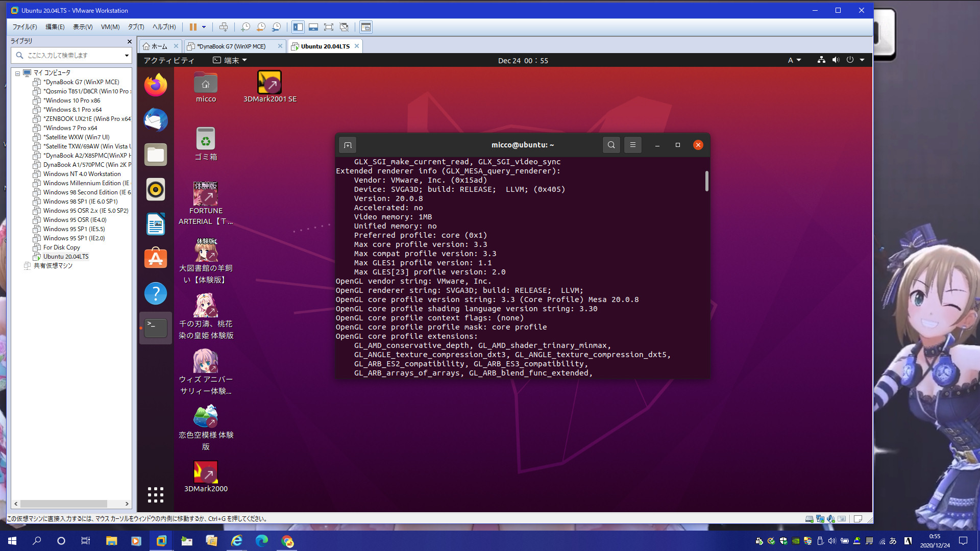Click the terminal window scrollbar
Screen dimensions: 980x551
[x=706, y=181]
